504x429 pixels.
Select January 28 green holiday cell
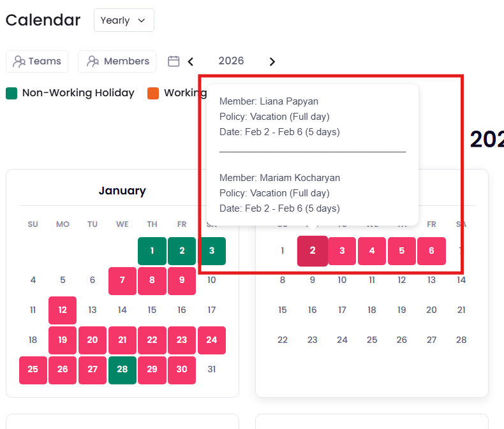[x=122, y=370]
